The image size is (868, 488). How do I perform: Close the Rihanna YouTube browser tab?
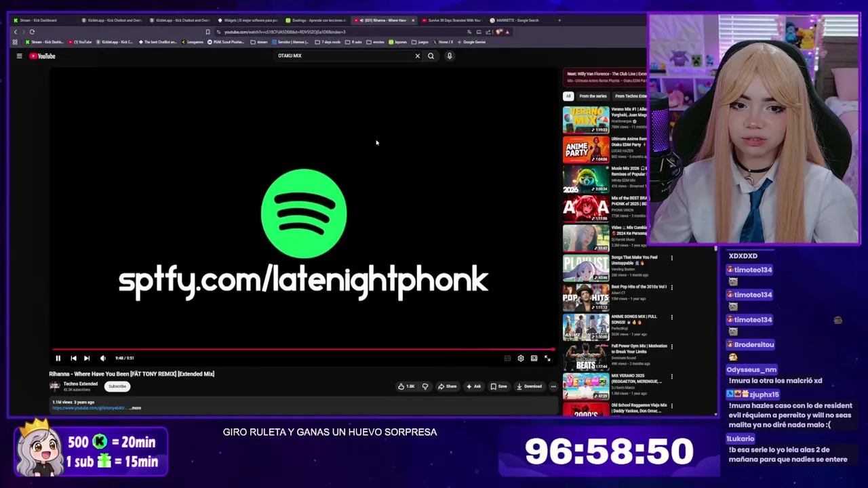coord(413,20)
